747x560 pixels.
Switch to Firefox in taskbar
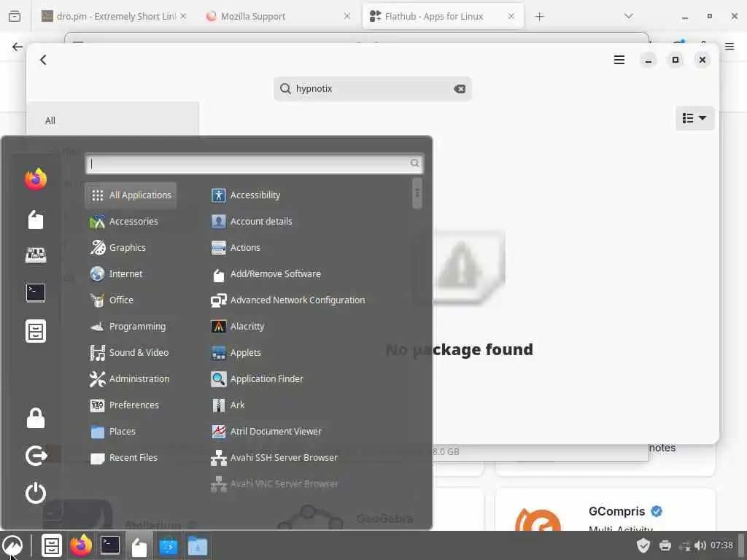81,545
